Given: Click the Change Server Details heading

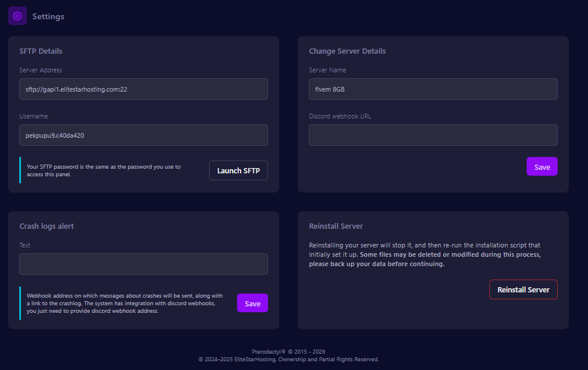Looking at the screenshot, I should click(347, 51).
